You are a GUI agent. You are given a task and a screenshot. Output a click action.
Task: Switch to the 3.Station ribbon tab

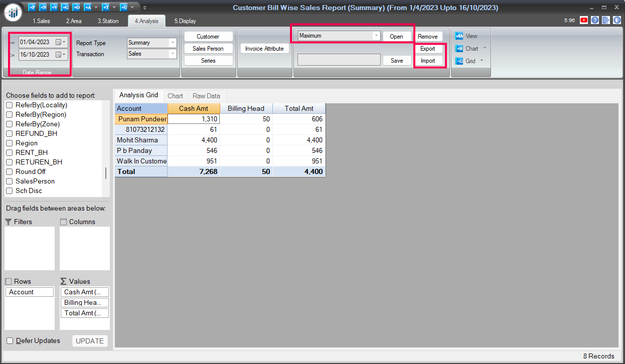108,21
